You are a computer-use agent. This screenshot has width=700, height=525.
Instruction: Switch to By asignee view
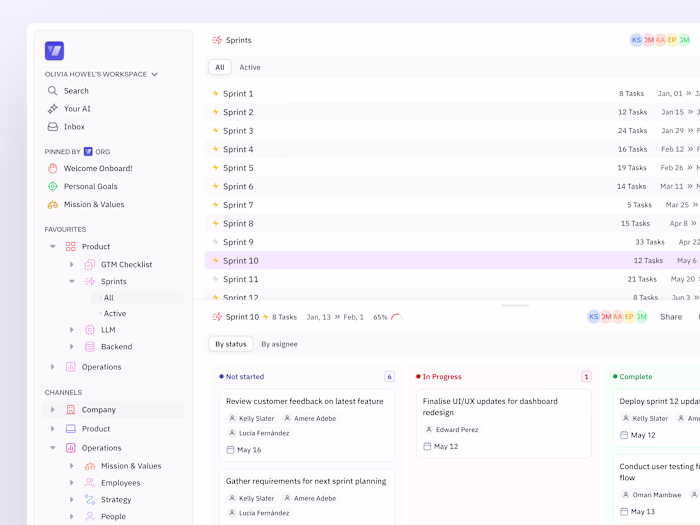(279, 344)
